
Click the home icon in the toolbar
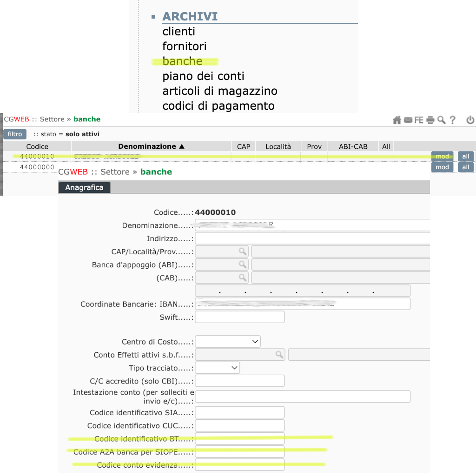coord(397,120)
